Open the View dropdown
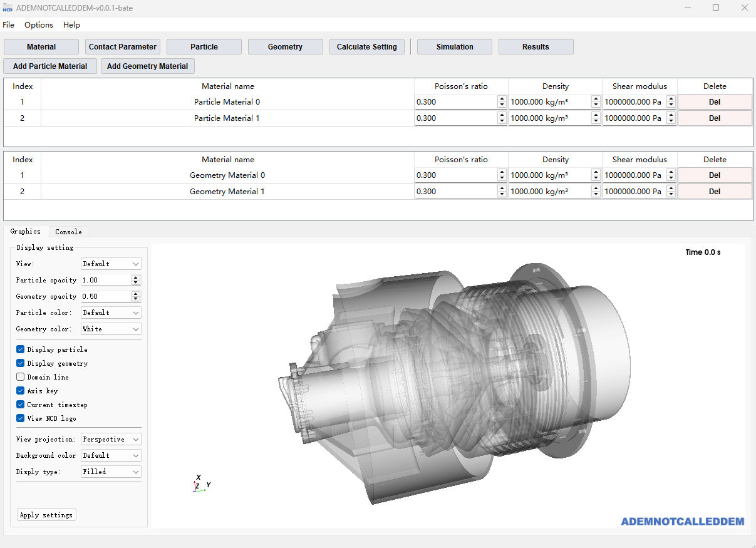The height and width of the screenshot is (548, 756). (111, 264)
